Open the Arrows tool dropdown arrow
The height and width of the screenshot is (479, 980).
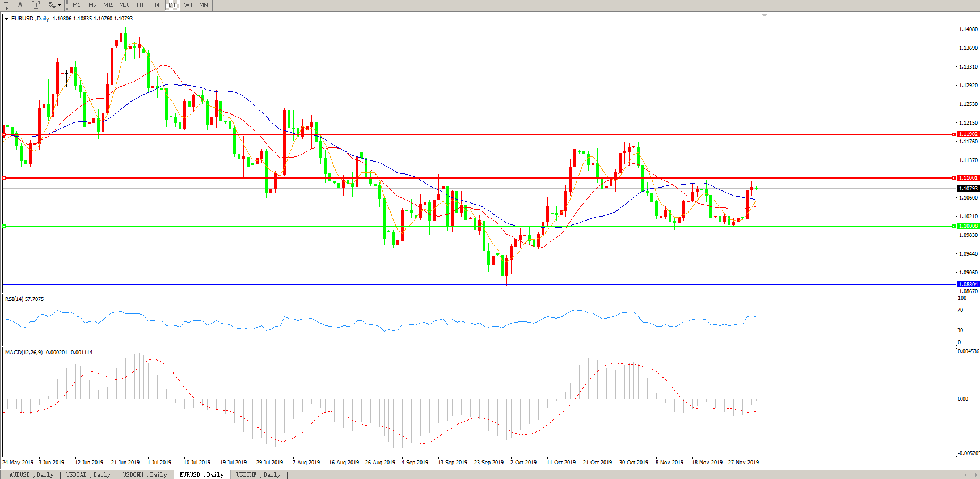coord(59,5)
